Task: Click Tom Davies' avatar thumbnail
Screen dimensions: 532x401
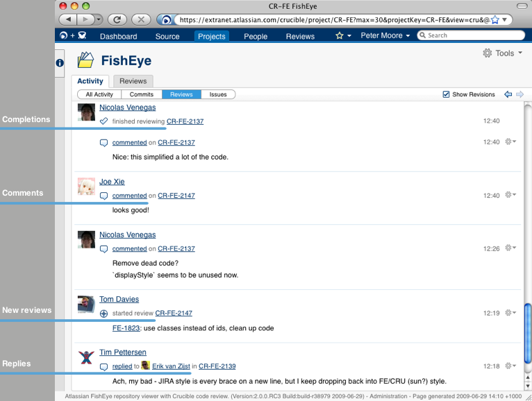Action: [x=86, y=304]
